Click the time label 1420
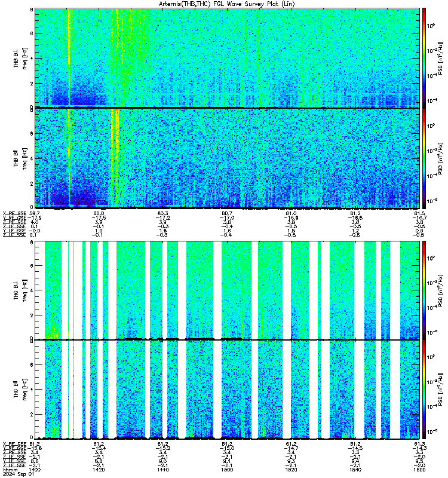This screenshot has height=478, width=448. coord(99,470)
